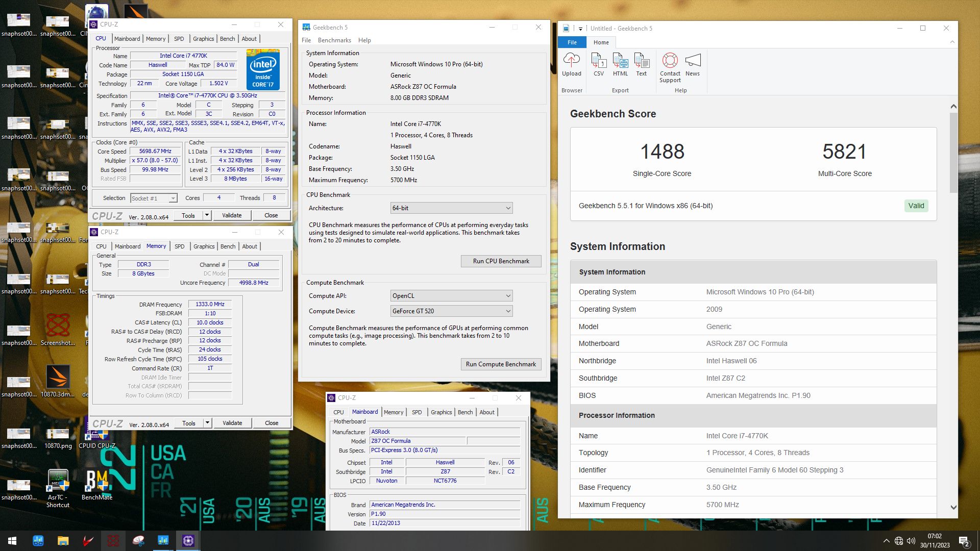Open the Socket #1 selection dropdown
This screenshot has height=551, width=980.
(x=154, y=198)
